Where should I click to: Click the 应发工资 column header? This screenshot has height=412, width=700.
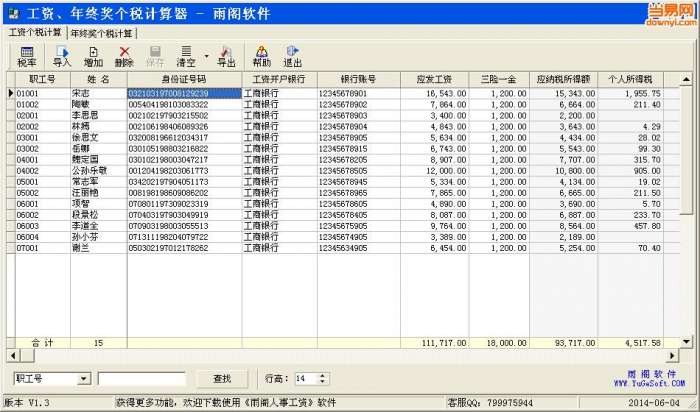tap(434, 79)
